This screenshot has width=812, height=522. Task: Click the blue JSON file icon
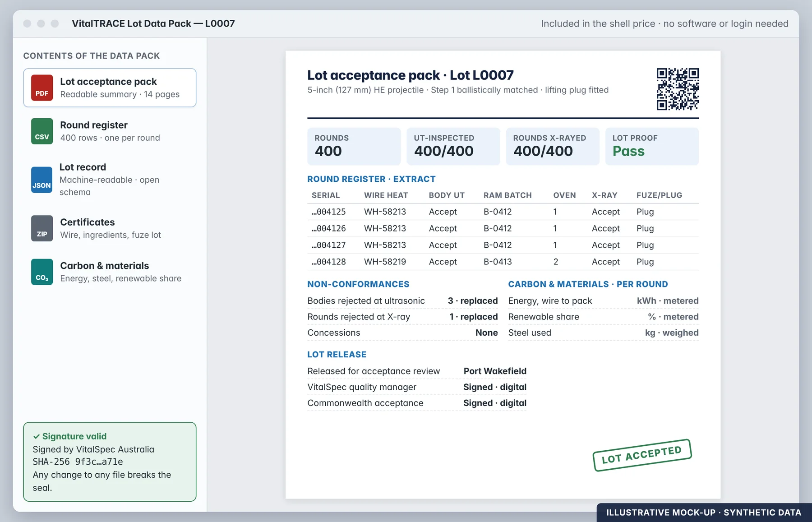click(42, 180)
